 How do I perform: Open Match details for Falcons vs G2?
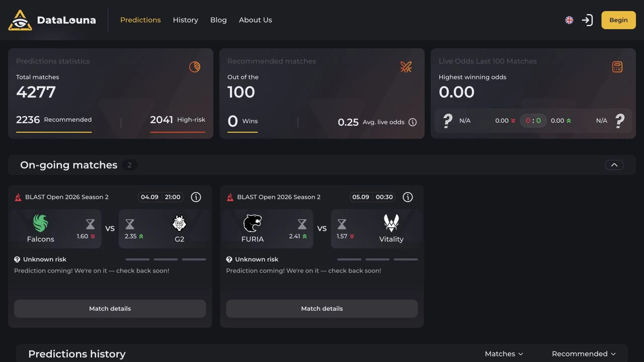point(110,309)
